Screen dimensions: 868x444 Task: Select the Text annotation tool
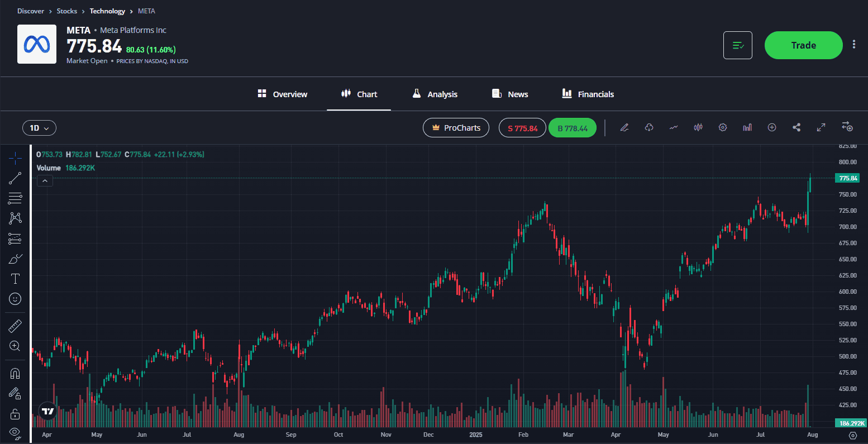[x=15, y=279]
